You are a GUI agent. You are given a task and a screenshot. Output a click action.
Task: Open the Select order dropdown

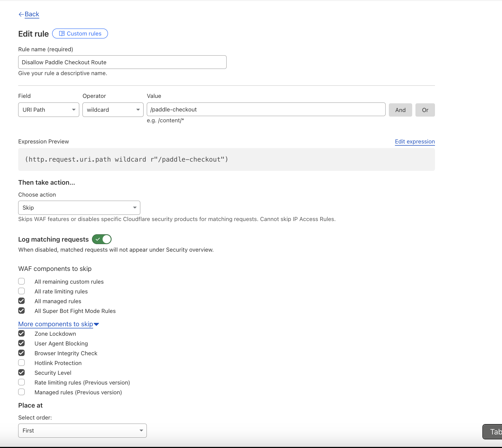[x=82, y=431]
